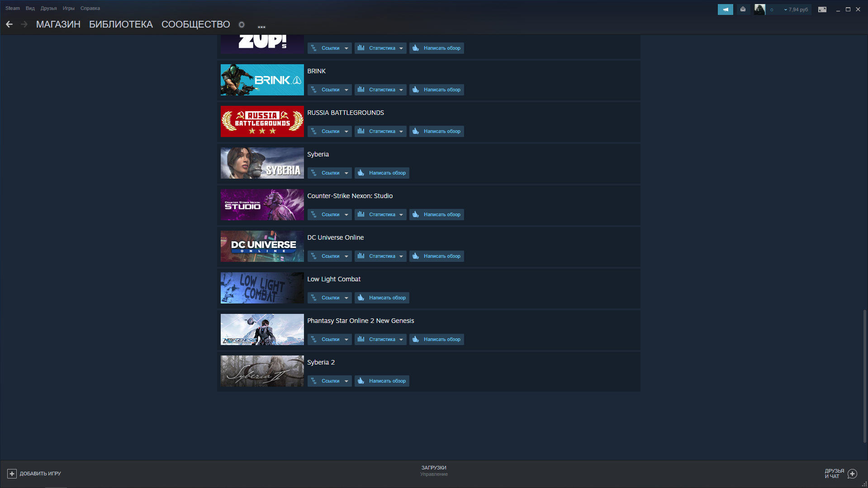The image size is (868, 488).
Task: Click the thumbs-up icon in Syberia row
Action: tap(361, 173)
